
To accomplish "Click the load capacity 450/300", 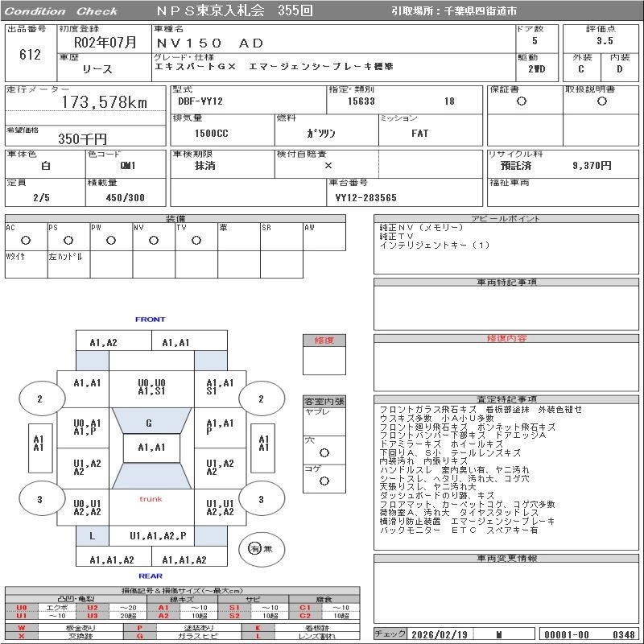I will click(125, 197).
